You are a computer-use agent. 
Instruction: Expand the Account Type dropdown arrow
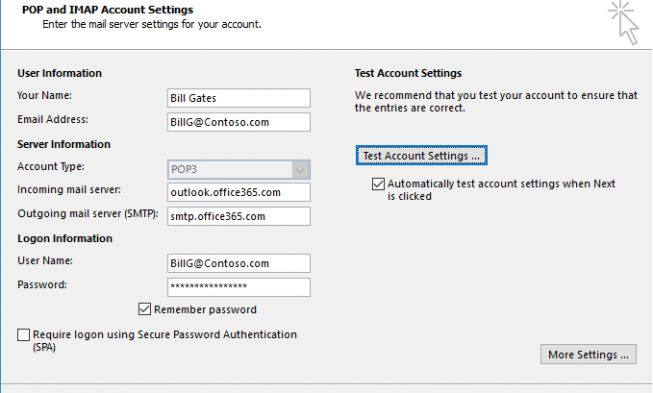coord(300,170)
